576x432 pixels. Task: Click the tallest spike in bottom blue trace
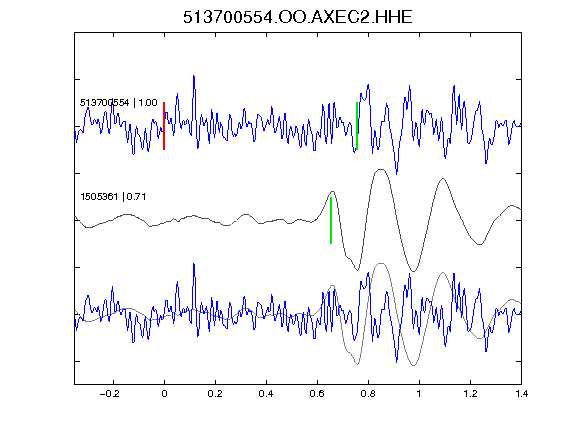(x=194, y=265)
